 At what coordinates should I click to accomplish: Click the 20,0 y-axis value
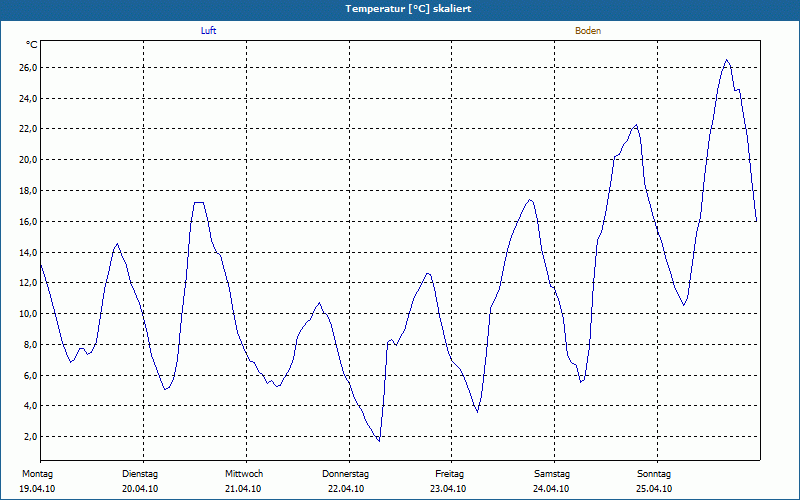click(29, 160)
